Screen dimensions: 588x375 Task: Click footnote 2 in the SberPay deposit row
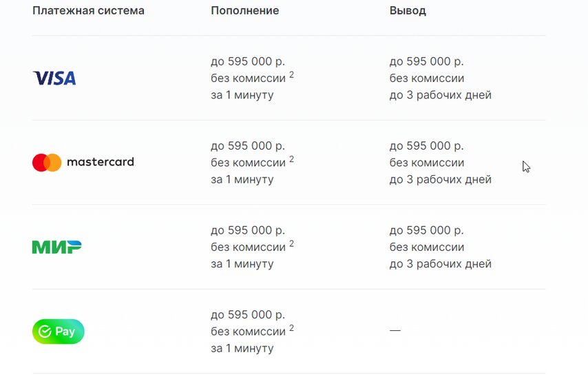[x=291, y=328]
